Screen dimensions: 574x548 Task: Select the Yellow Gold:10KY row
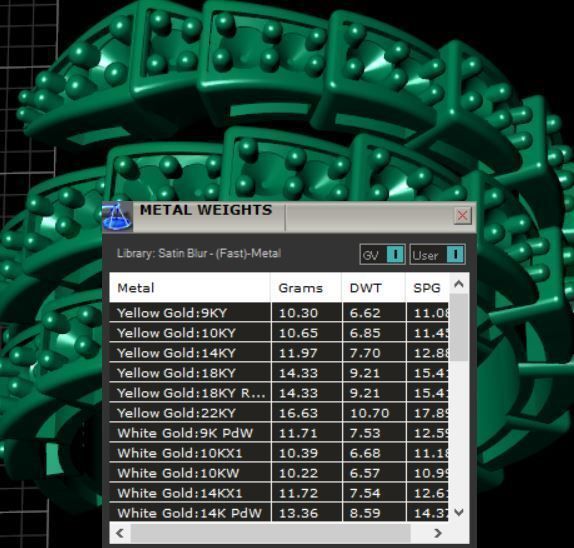point(279,333)
